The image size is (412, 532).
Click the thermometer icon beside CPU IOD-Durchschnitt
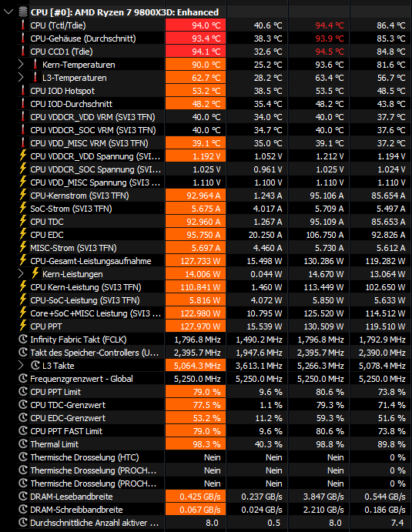23,104
